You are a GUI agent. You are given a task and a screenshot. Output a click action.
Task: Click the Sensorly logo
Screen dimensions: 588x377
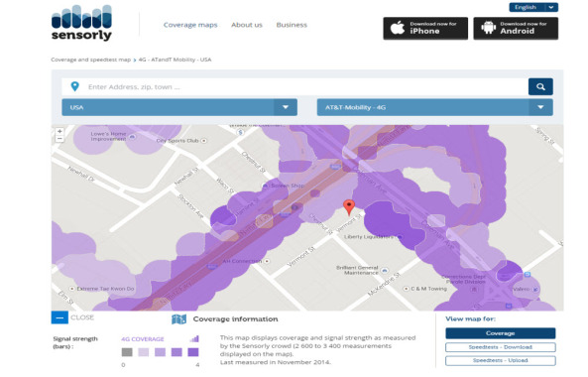pyautogui.click(x=81, y=23)
